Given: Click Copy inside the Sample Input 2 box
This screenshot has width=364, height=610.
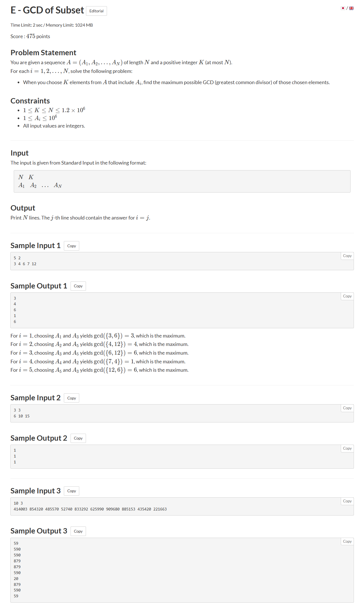Looking at the screenshot, I should pyautogui.click(x=347, y=408).
